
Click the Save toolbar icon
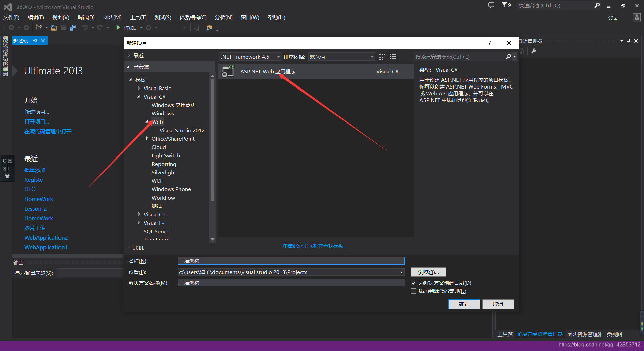(x=63, y=28)
